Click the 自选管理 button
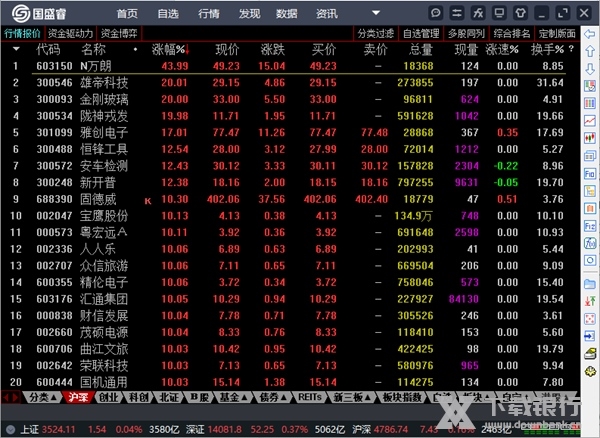600x438 pixels. pyautogui.click(x=421, y=34)
